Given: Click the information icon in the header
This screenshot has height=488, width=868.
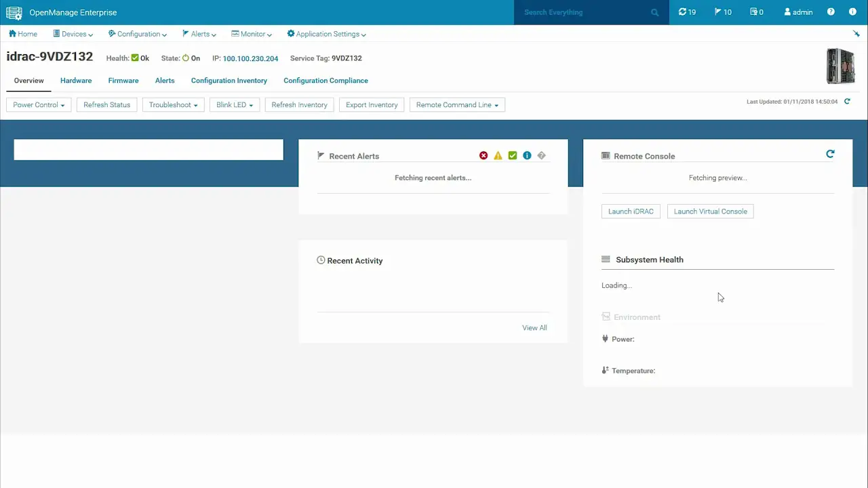Looking at the screenshot, I should [x=852, y=12].
